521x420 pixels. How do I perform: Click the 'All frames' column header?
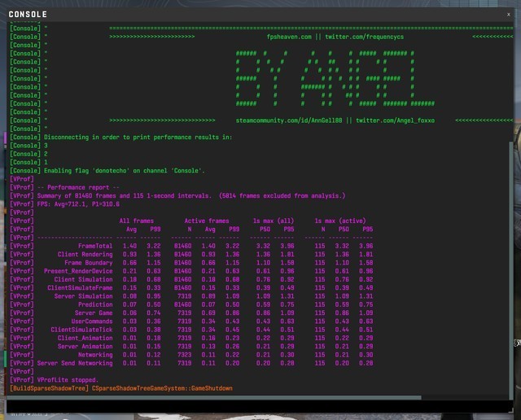tap(137, 221)
